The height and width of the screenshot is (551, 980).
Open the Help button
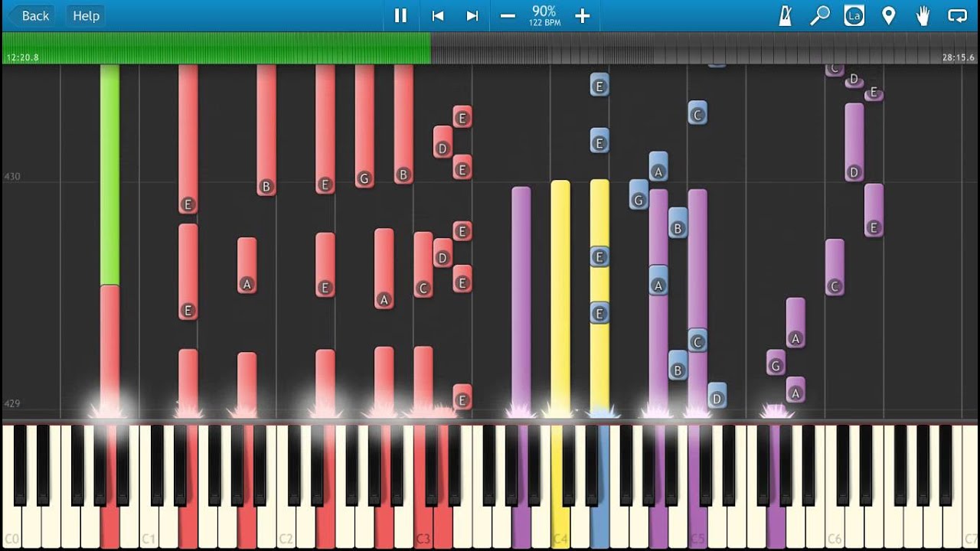pyautogui.click(x=86, y=15)
